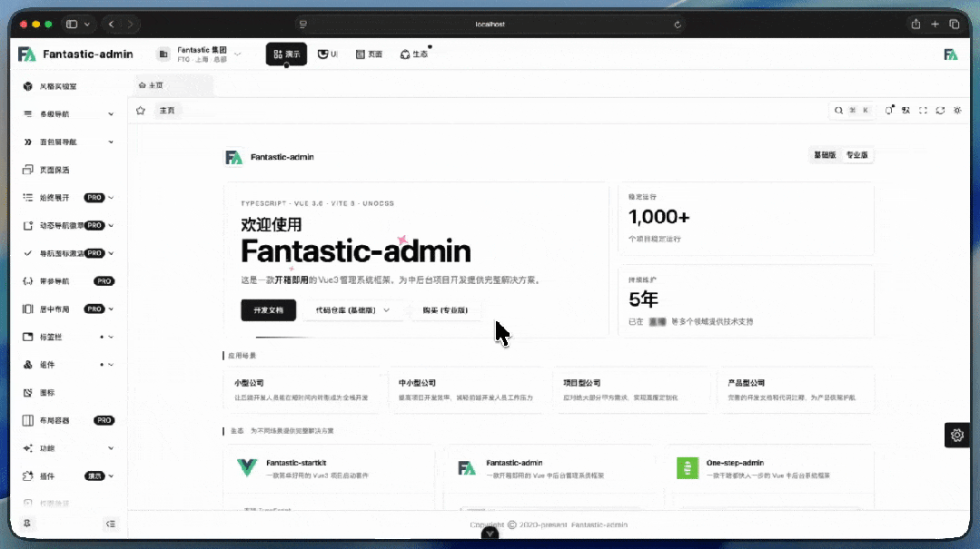Select the 生态 top navigation tab
This screenshot has height=549, width=980.
(x=414, y=54)
